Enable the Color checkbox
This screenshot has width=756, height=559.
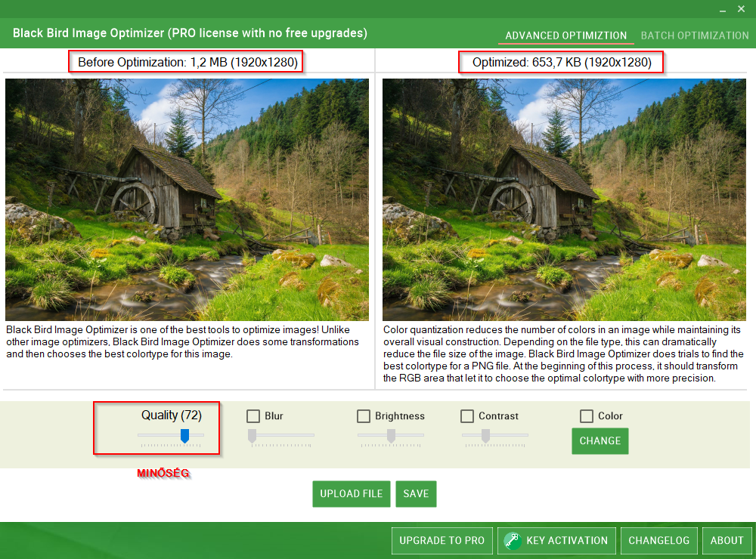(587, 416)
